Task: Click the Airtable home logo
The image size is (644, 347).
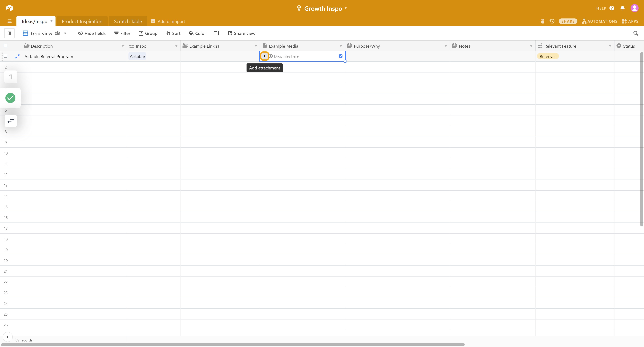Action: [10, 8]
